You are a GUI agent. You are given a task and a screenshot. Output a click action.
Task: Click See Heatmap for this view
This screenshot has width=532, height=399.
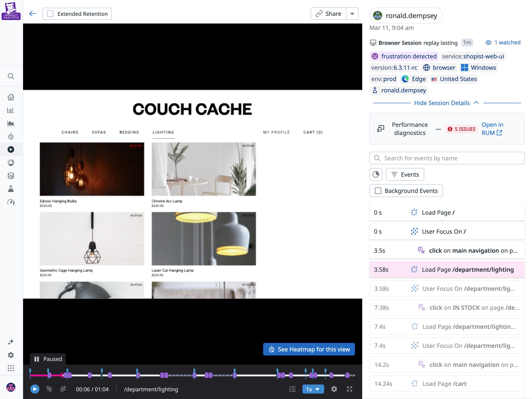[x=309, y=349]
